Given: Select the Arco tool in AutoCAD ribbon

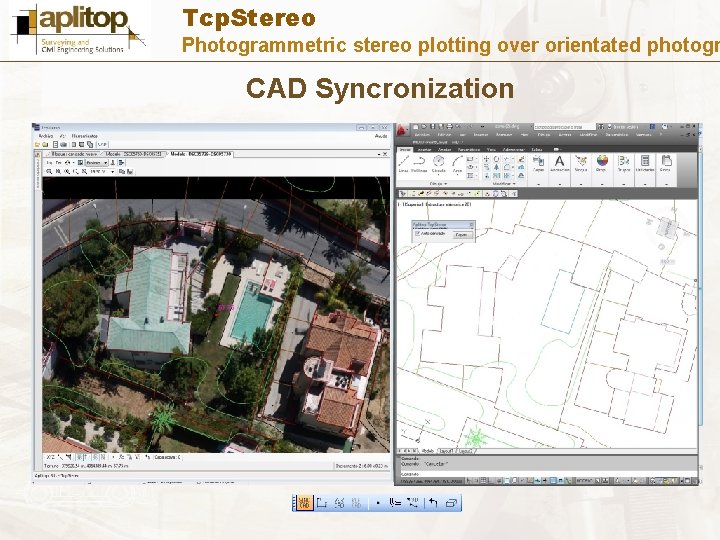Looking at the screenshot, I should tap(457, 163).
